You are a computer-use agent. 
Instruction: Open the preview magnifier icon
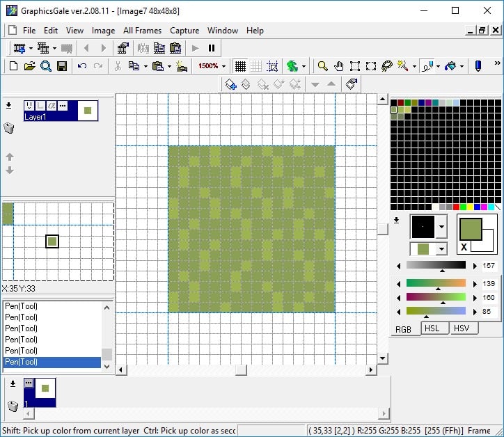tap(46, 66)
